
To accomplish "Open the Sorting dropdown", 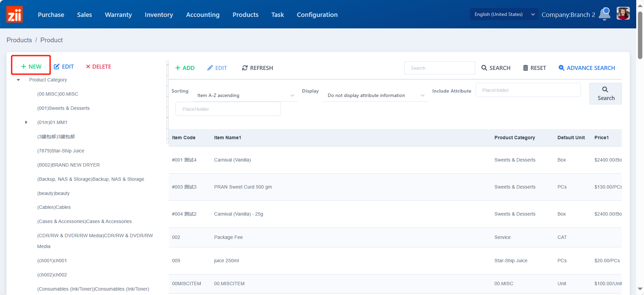I will click(x=245, y=96).
